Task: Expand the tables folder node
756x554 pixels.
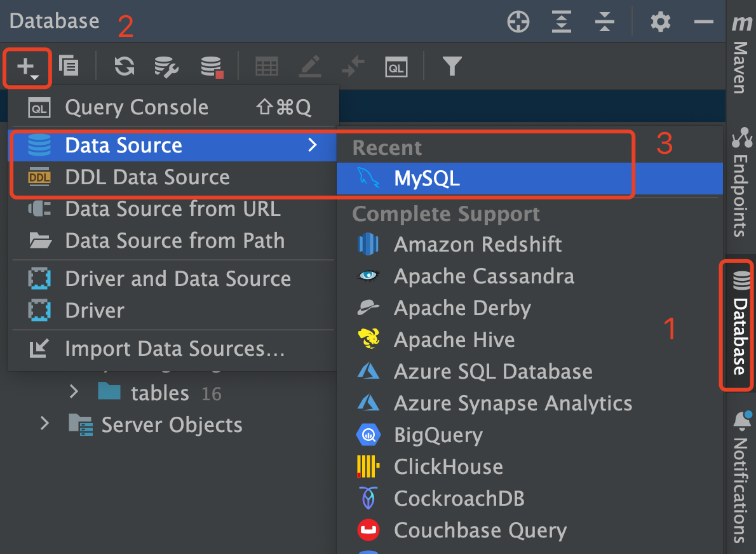Action: [74, 393]
